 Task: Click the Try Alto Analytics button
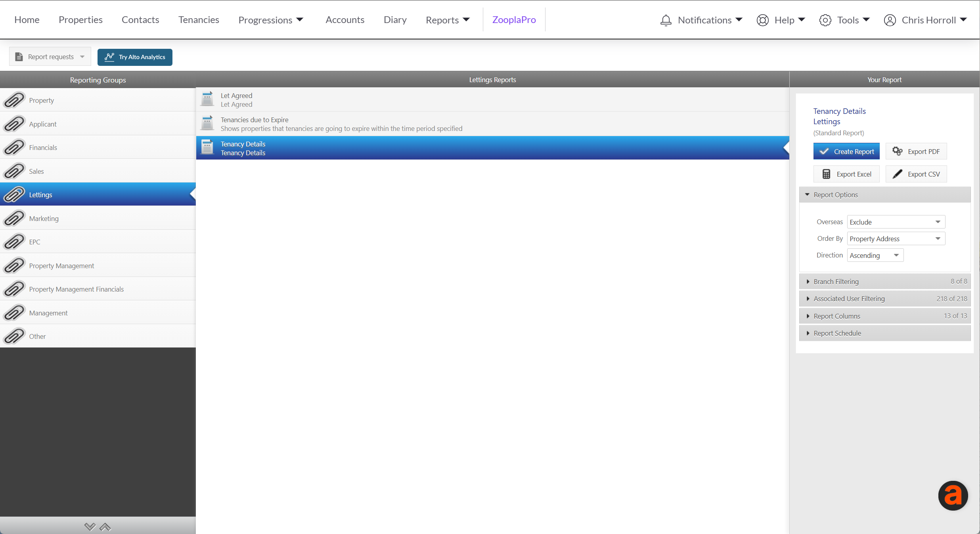pos(135,57)
